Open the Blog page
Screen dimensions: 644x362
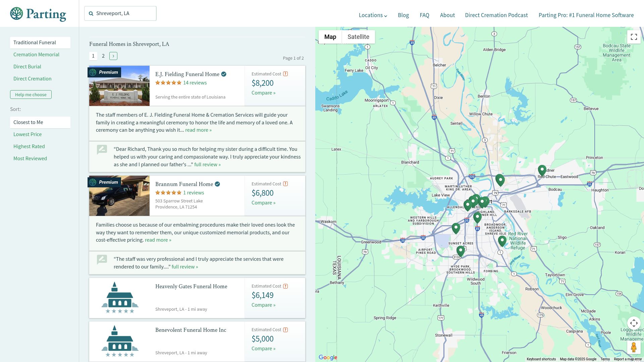[x=403, y=15]
